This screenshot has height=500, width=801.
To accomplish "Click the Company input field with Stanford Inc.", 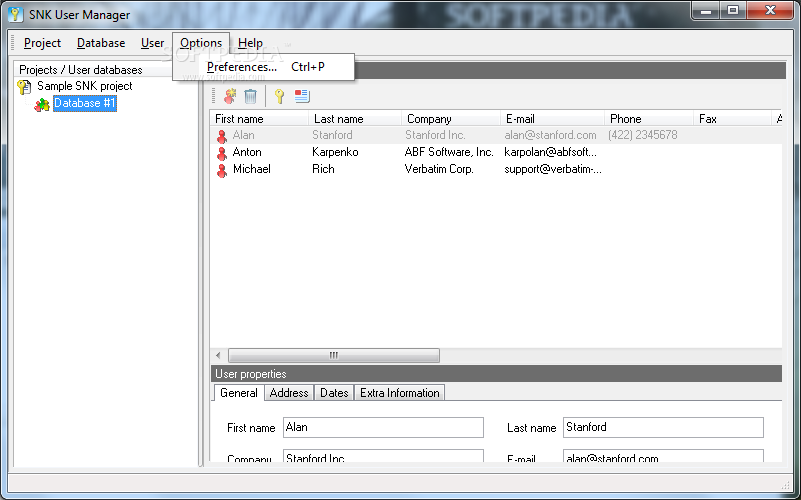I will (x=383, y=456).
